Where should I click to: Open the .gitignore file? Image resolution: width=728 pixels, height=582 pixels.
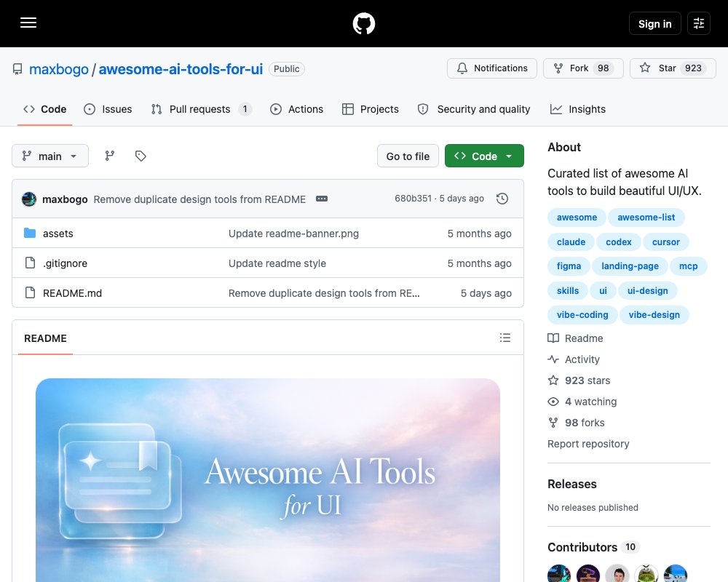point(65,263)
